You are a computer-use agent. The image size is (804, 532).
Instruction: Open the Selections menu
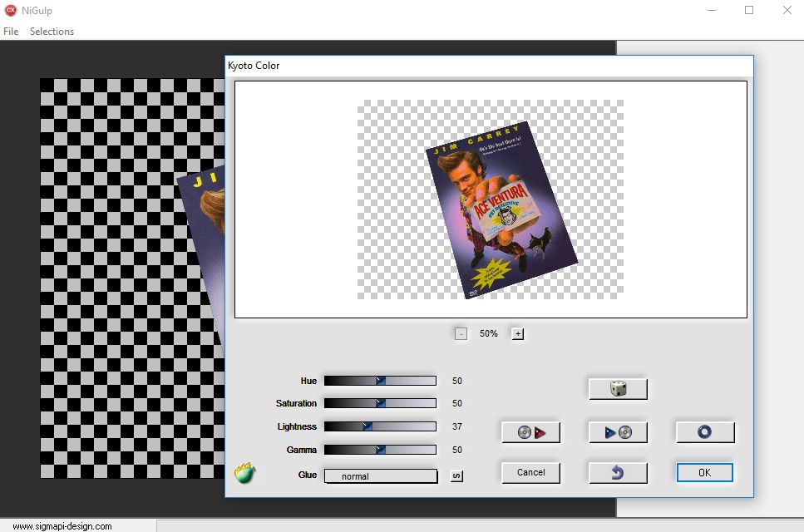point(52,32)
